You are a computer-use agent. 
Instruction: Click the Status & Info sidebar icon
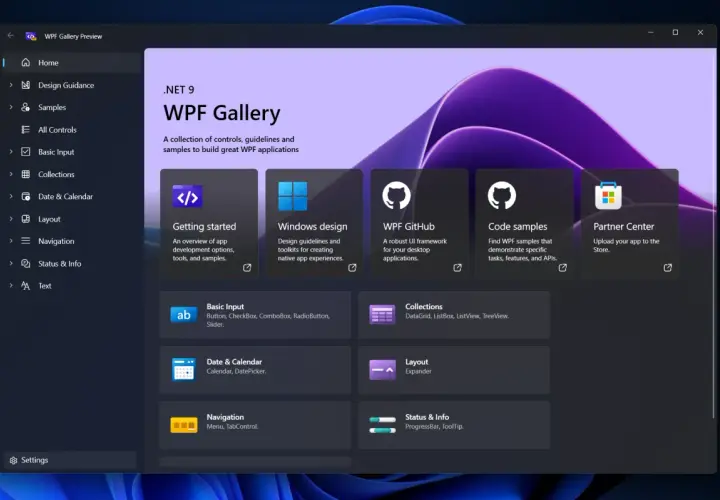[26, 264]
